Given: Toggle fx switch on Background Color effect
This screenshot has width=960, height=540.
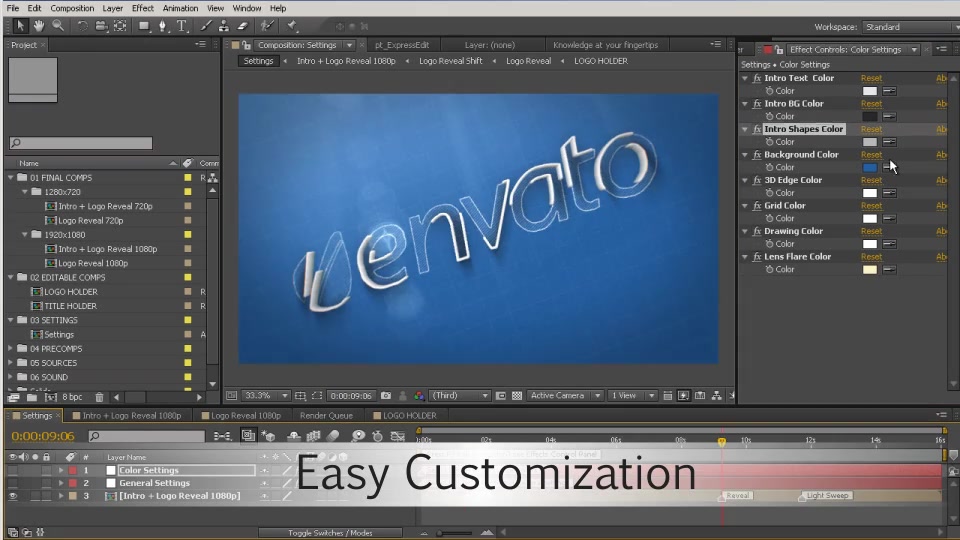Looking at the screenshot, I should (x=757, y=155).
